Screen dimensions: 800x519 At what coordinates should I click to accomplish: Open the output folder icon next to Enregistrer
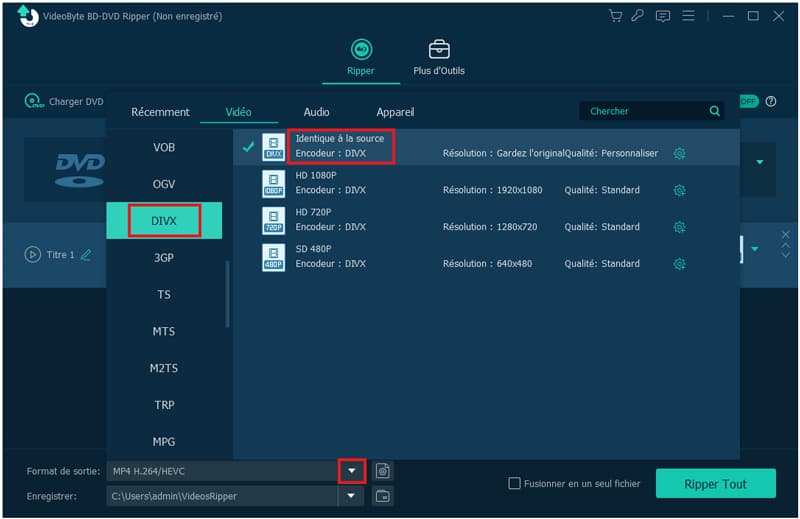382,496
